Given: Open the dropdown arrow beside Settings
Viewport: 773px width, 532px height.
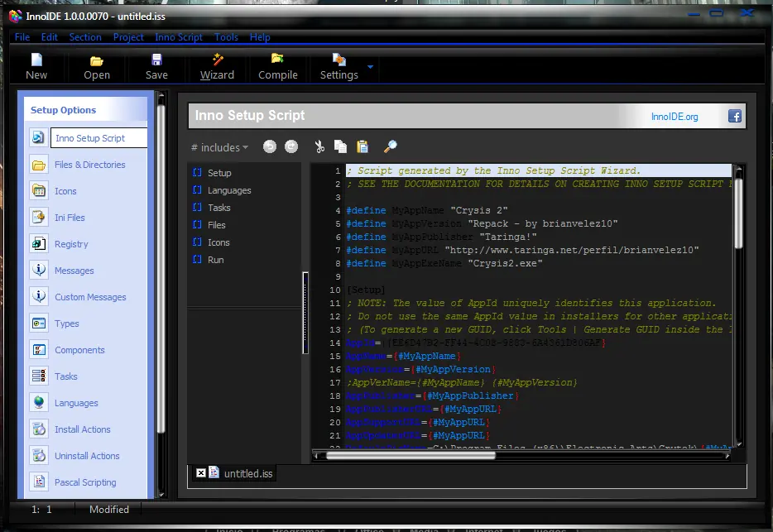Looking at the screenshot, I should (370, 67).
